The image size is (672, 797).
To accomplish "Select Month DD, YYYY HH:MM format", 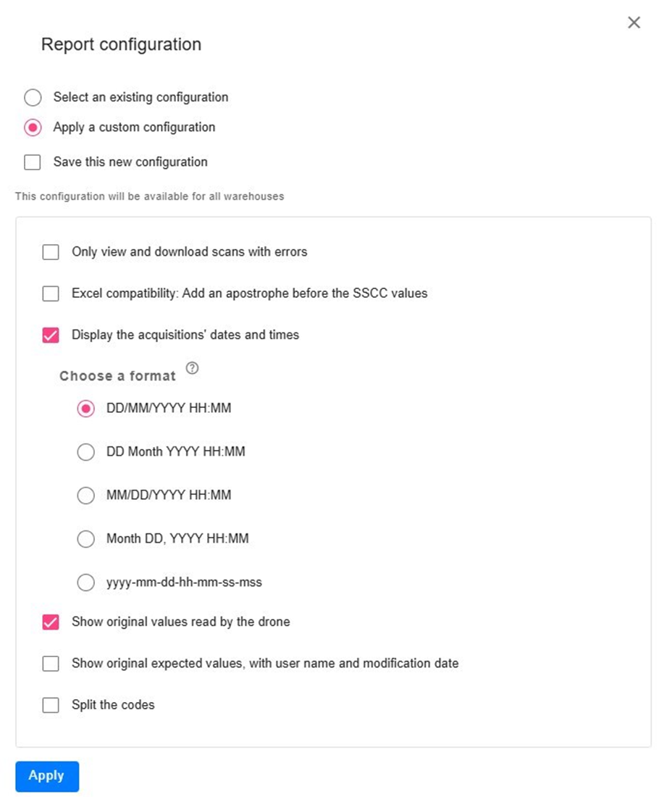I will pos(86,539).
